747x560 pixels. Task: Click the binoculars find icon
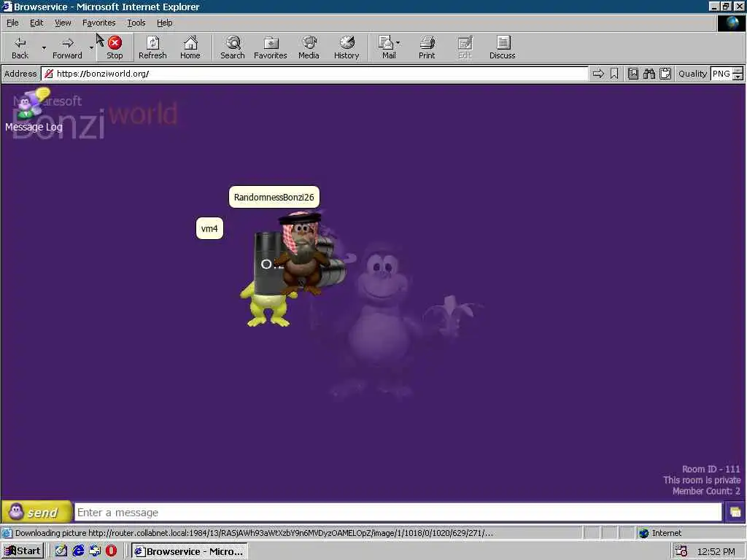pos(649,74)
